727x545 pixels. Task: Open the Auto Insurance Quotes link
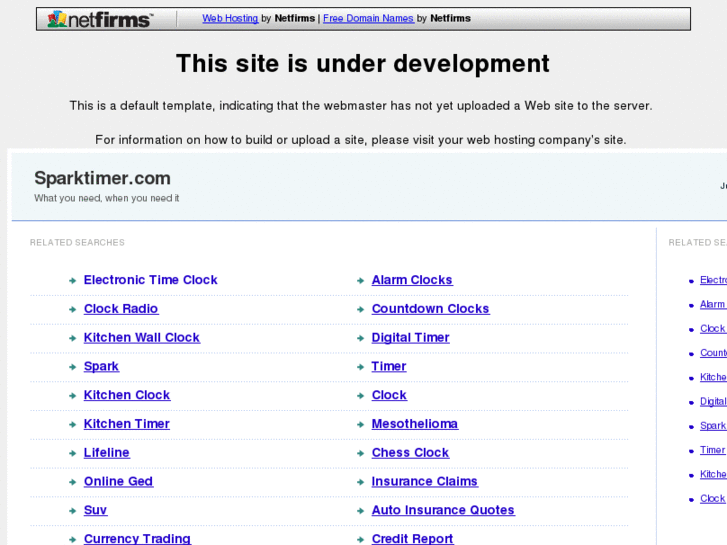tap(443, 510)
